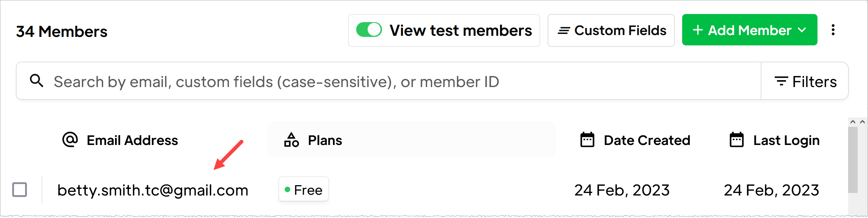Click the Date Created calendar icon
This screenshot has width=868, height=218.
pyautogui.click(x=587, y=140)
